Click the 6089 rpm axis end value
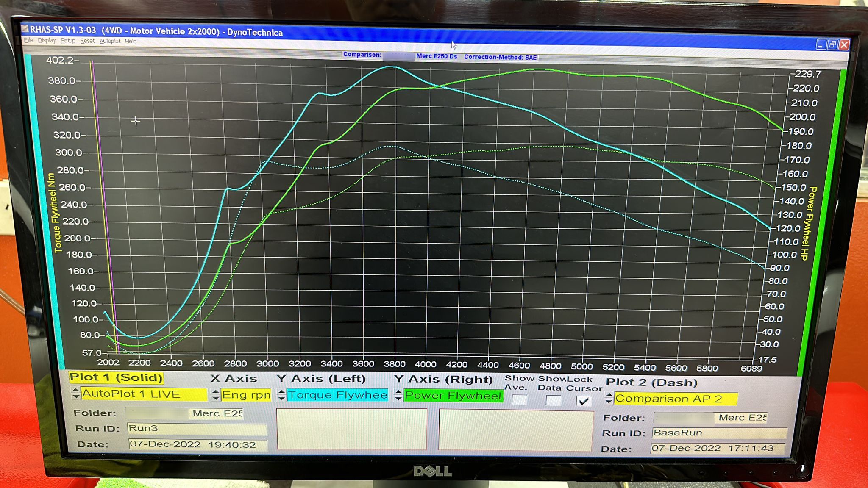Viewport: 868px width, 488px height. pyautogui.click(x=751, y=369)
